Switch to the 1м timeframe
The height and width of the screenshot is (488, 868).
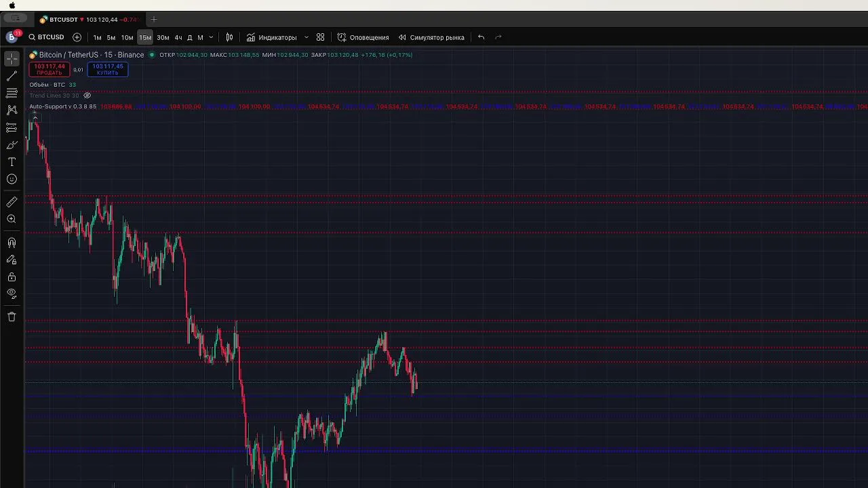pyautogui.click(x=97, y=38)
